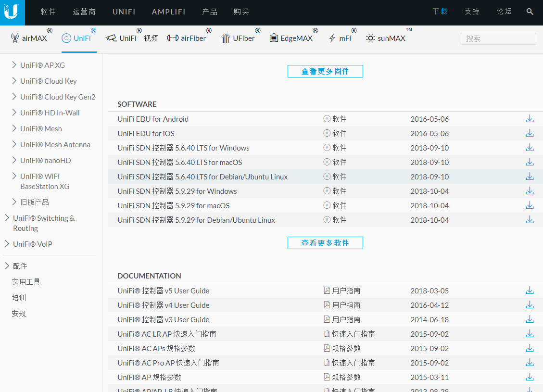Download UniFi EDU for Android
The image size is (543, 392).
tap(530, 118)
